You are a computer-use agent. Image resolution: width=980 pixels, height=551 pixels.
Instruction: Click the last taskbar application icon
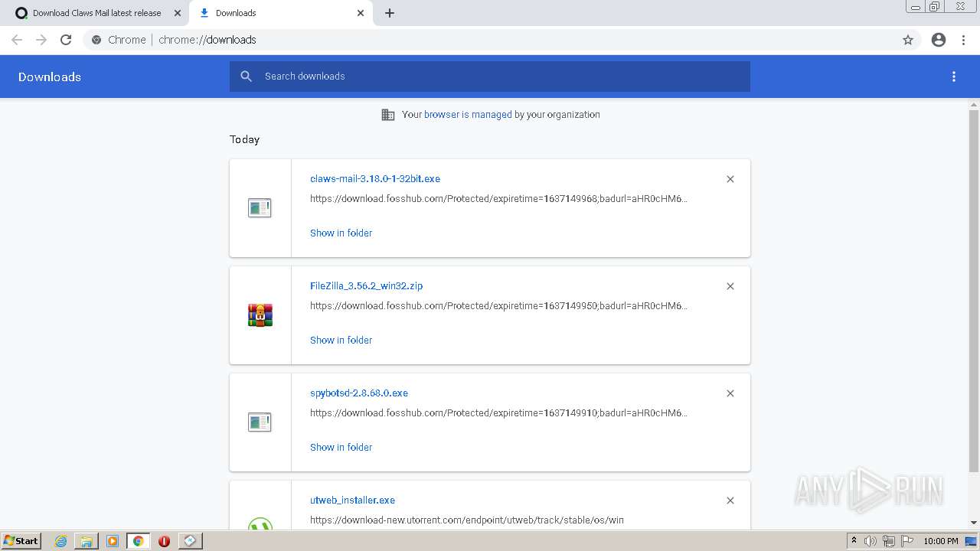click(190, 541)
